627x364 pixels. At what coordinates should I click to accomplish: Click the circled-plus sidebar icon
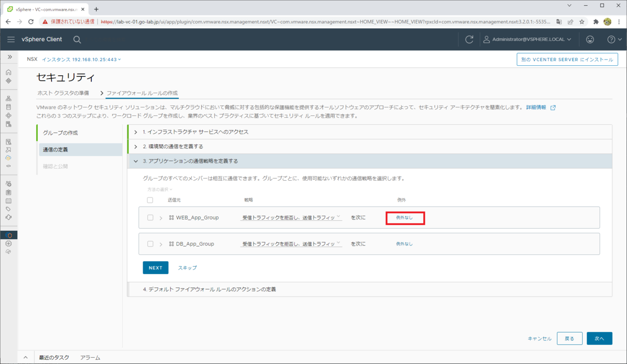(x=8, y=243)
